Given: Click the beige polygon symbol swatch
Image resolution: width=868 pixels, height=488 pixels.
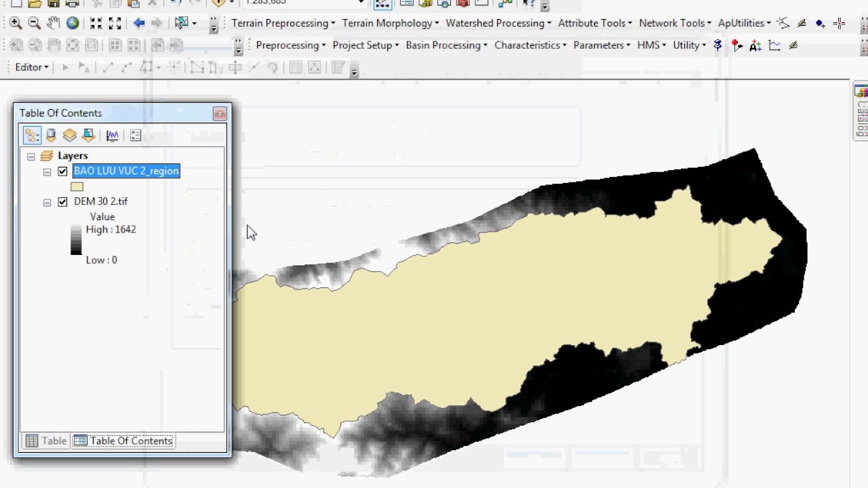Looking at the screenshot, I should 77,187.
